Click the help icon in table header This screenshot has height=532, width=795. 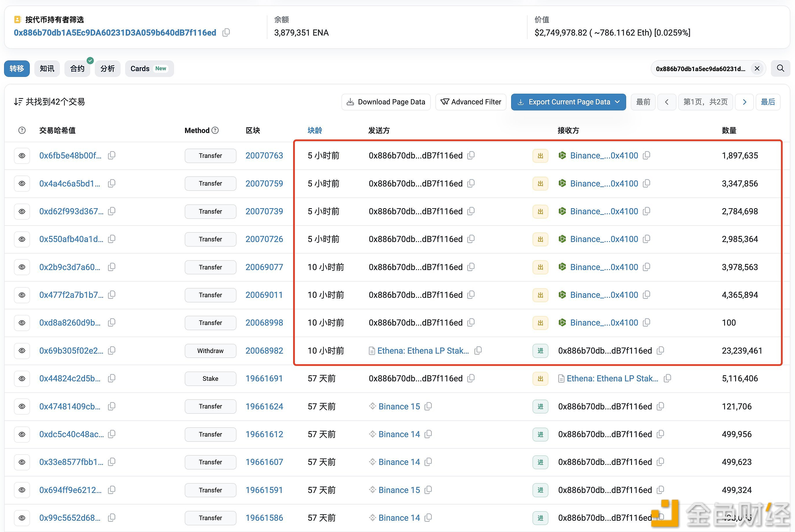click(22, 130)
